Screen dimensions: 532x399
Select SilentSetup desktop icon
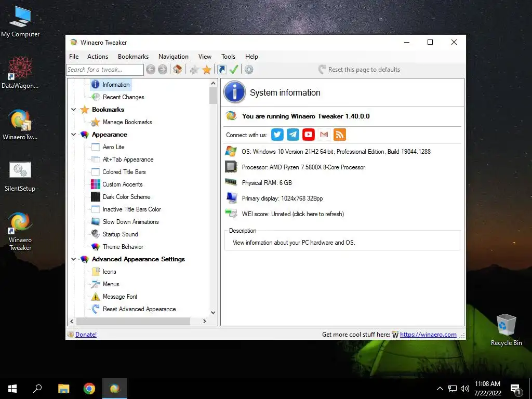pos(20,177)
